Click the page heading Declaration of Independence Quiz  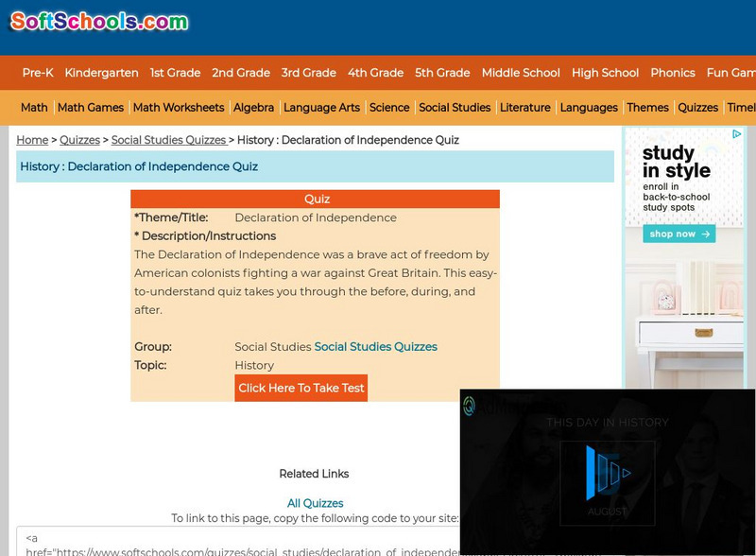[x=139, y=166]
